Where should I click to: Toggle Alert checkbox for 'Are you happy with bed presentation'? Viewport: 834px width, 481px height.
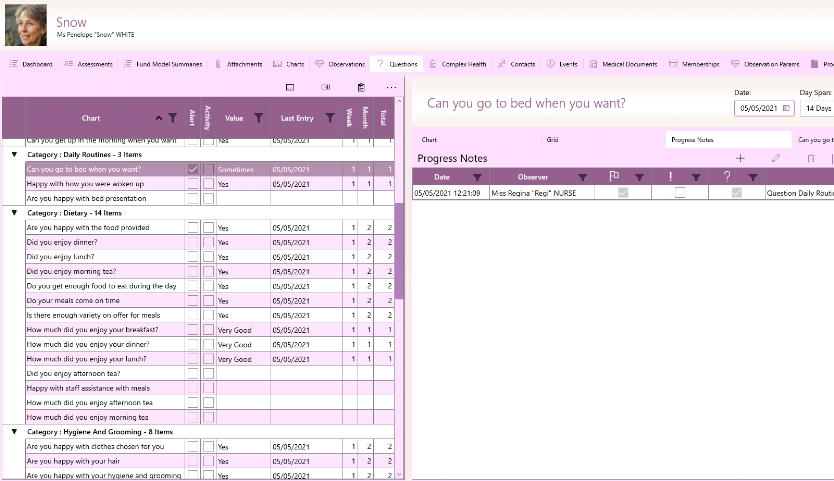(x=193, y=198)
